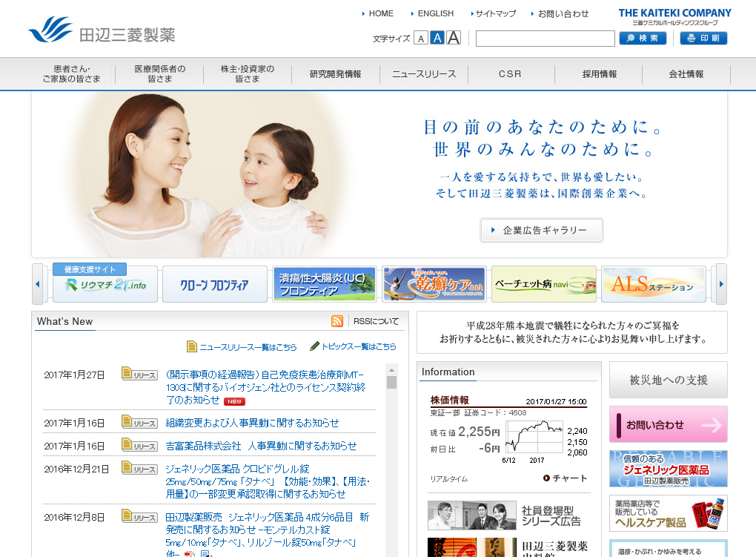Open 株主・投資家の皆さま menu

pyautogui.click(x=248, y=74)
